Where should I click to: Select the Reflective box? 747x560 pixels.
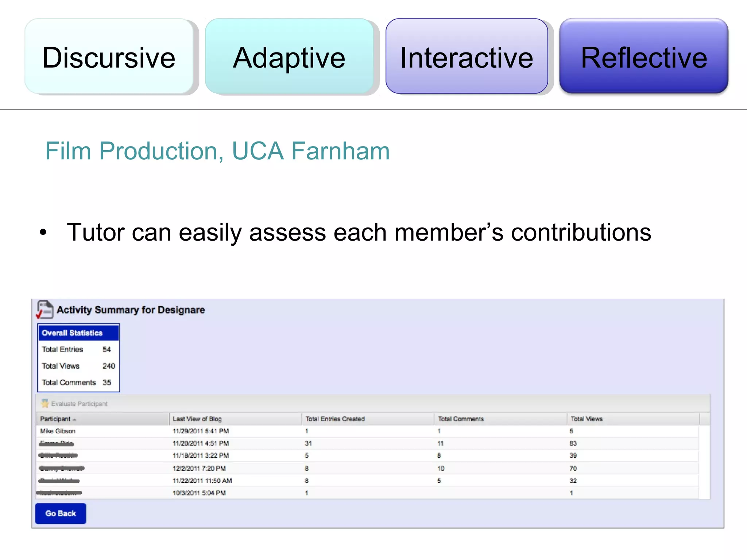point(644,56)
